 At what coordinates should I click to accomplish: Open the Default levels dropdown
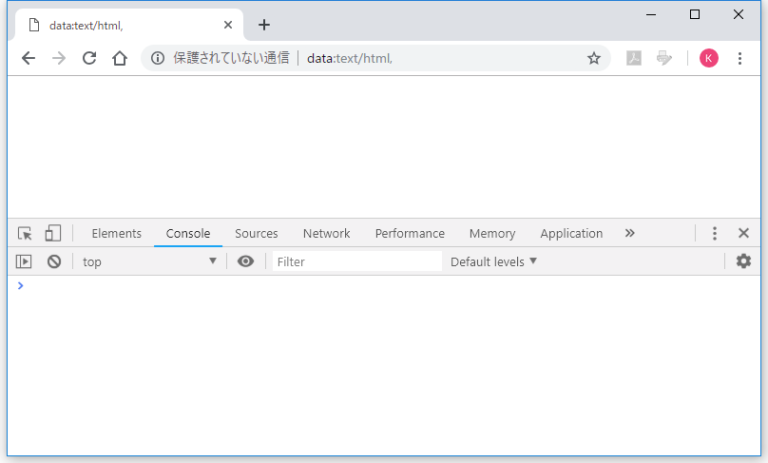(x=494, y=261)
